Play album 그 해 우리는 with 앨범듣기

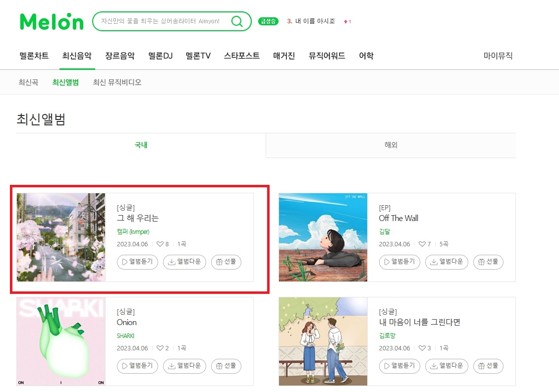(x=137, y=262)
